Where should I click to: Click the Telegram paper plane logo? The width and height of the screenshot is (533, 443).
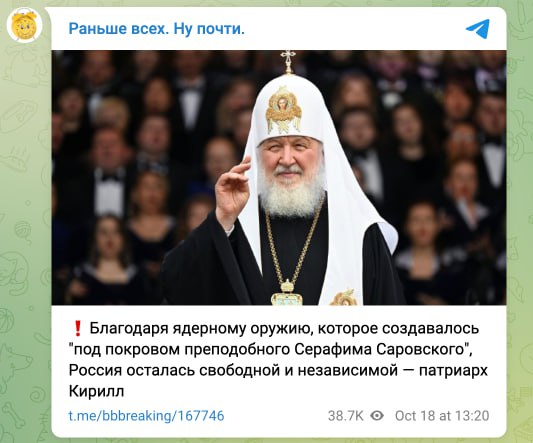click(478, 29)
